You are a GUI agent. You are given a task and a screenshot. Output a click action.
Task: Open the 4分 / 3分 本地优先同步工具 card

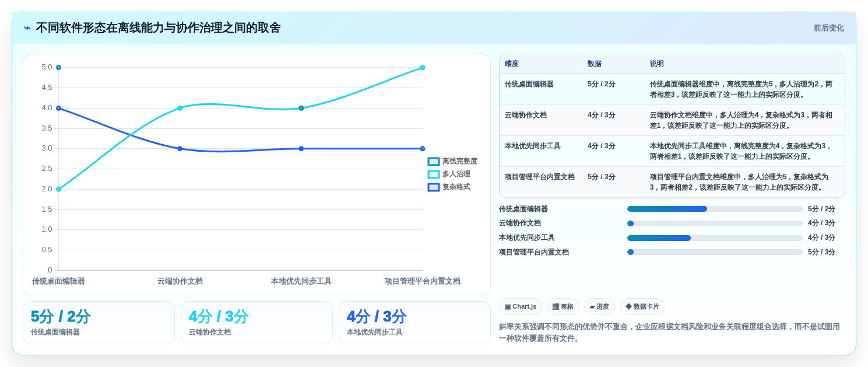414,323
